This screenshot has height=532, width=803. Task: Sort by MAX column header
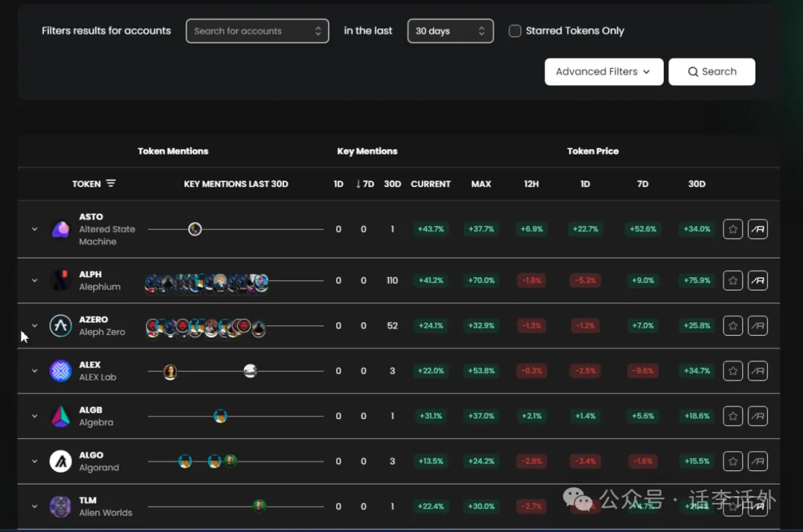coord(481,184)
